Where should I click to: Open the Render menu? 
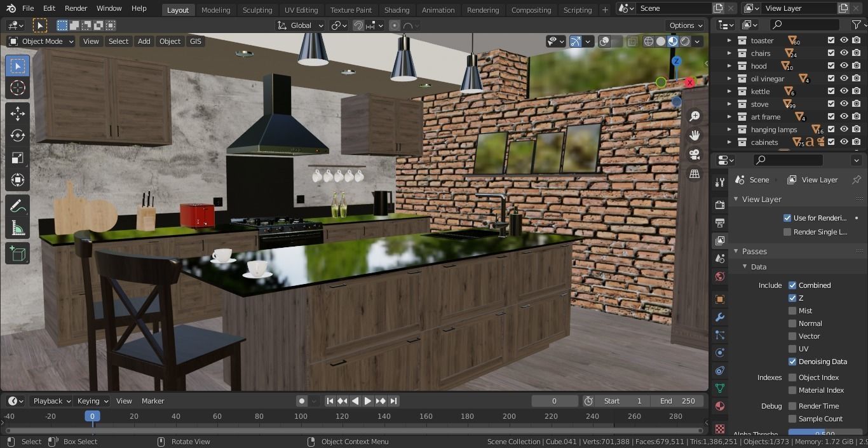coord(76,8)
